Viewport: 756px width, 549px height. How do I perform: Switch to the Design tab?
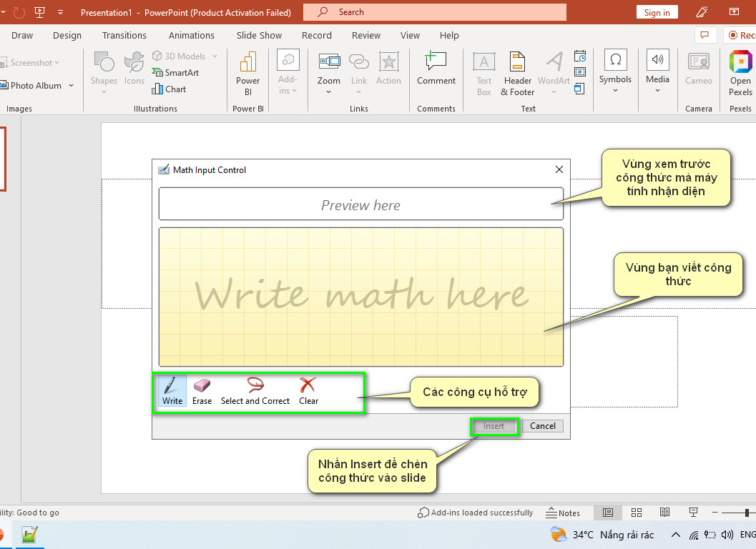click(x=67, y=35)
